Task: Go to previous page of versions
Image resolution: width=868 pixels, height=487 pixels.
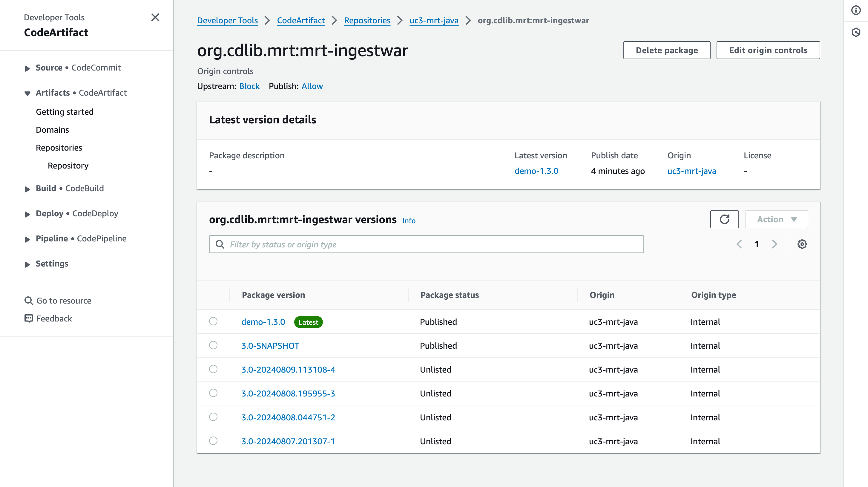Action: (x=739, y=244)
